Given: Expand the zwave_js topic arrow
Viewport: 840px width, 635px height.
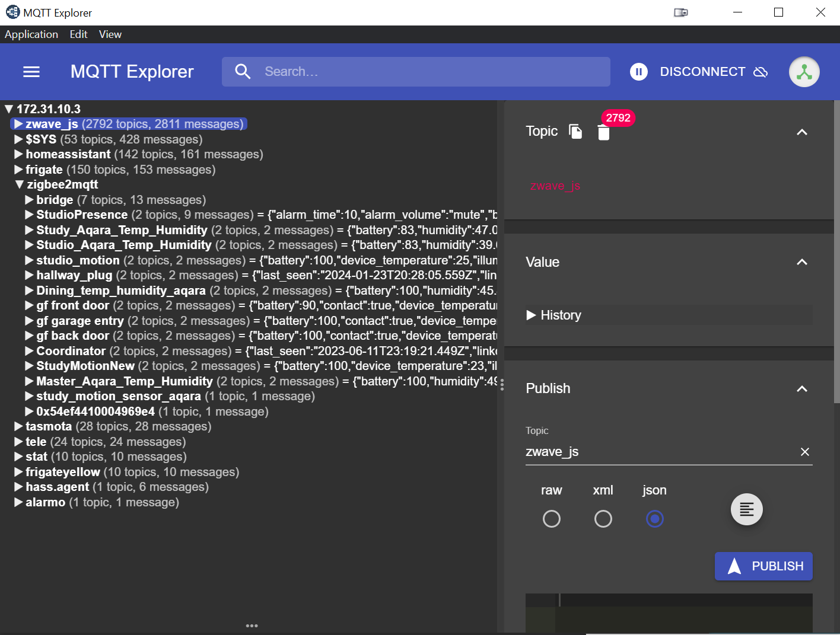Looking at the screenshot, I should [x=19, y=124].
